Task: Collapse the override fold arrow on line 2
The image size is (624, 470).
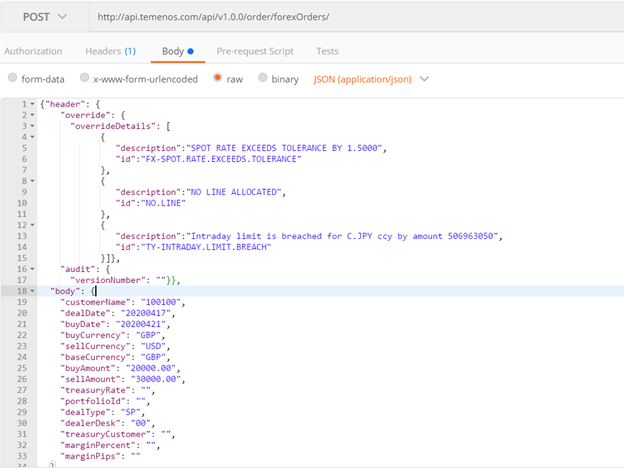Action: (33, 115)
